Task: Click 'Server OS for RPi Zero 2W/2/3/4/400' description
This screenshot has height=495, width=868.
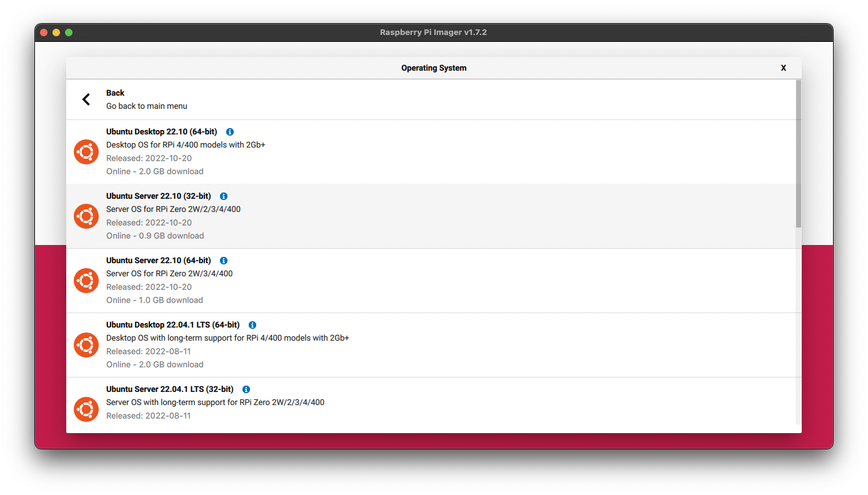Action: 173,209
